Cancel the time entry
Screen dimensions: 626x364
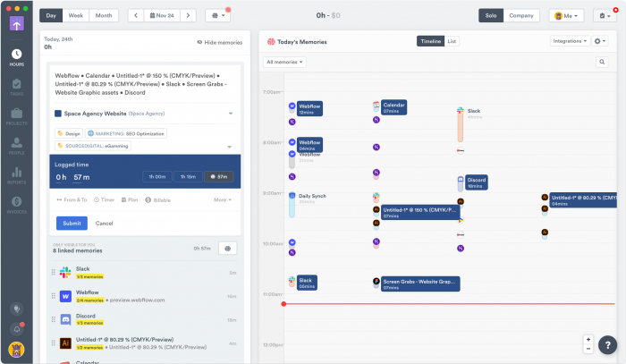click(105, 223)
